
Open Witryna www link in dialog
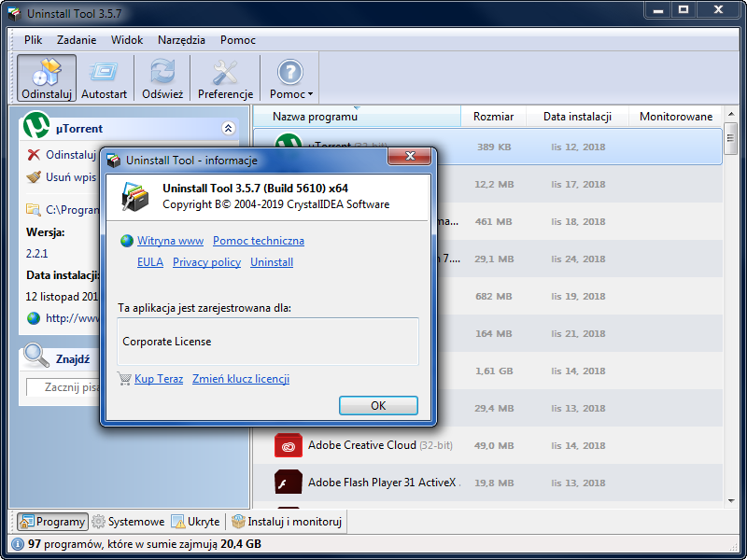[x=170, y=241]
